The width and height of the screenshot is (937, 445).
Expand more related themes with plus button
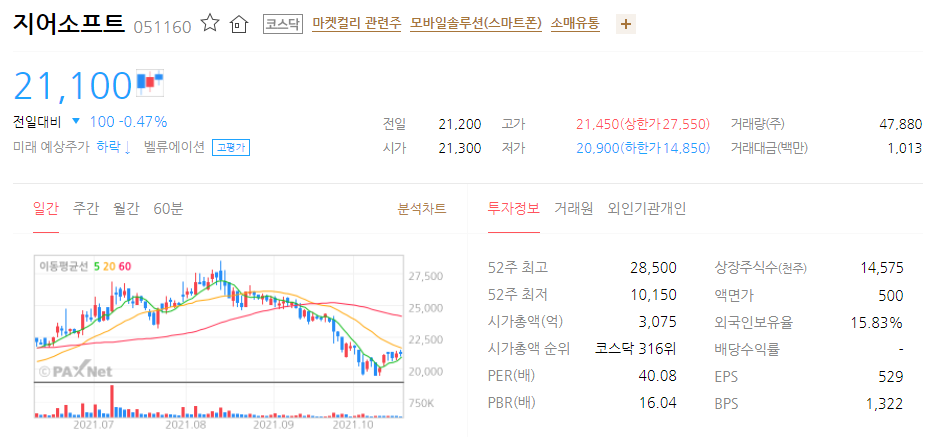point(626,24)
